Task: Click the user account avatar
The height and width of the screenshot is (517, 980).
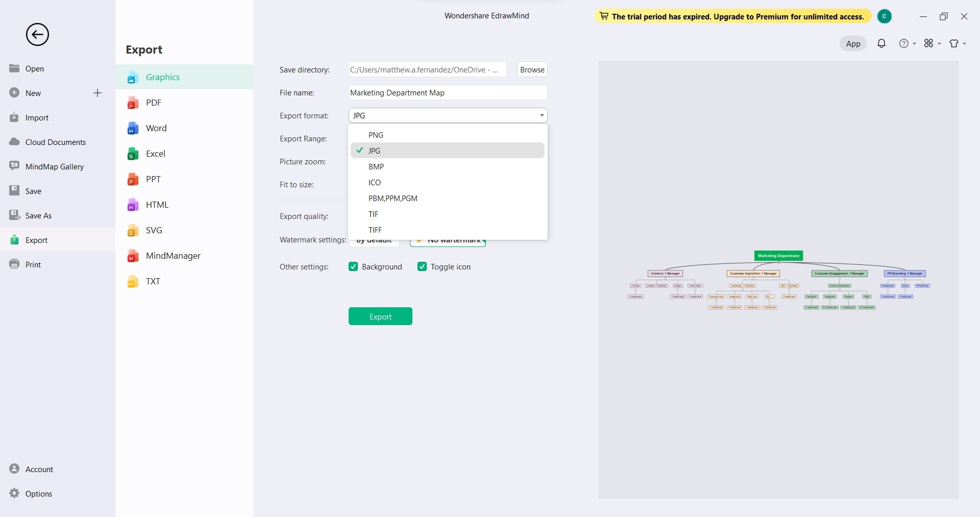Action: tap(884, 16)
